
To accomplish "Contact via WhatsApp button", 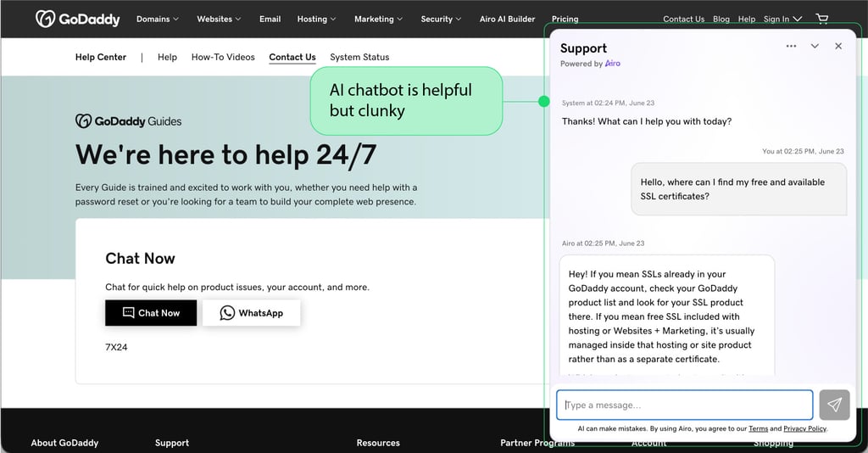I will [251, 313].
